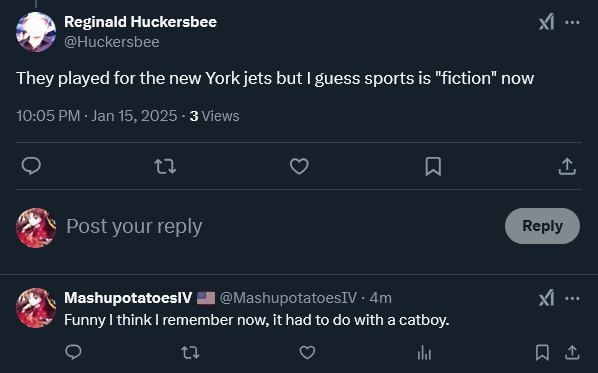598x373 pixels.
Task: Share the main post
Action: pos(567,166)
